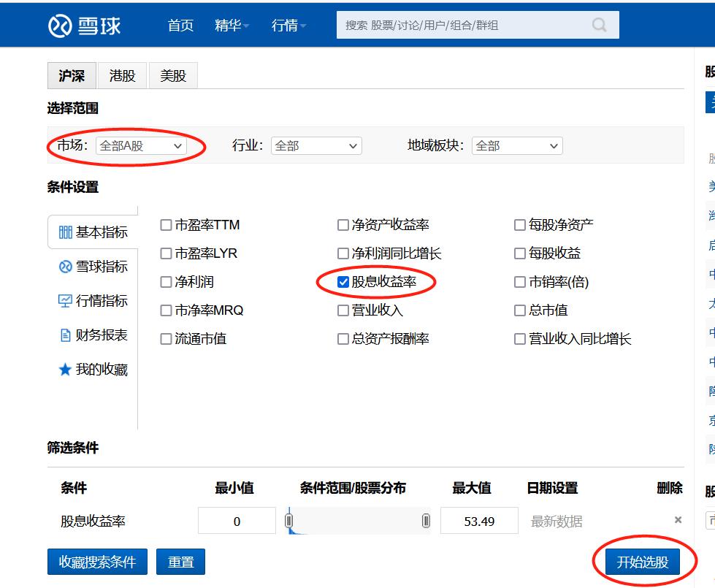
Task: Open the 市场 dropdown showing 全部A股
Action: (x=142, y=145)
